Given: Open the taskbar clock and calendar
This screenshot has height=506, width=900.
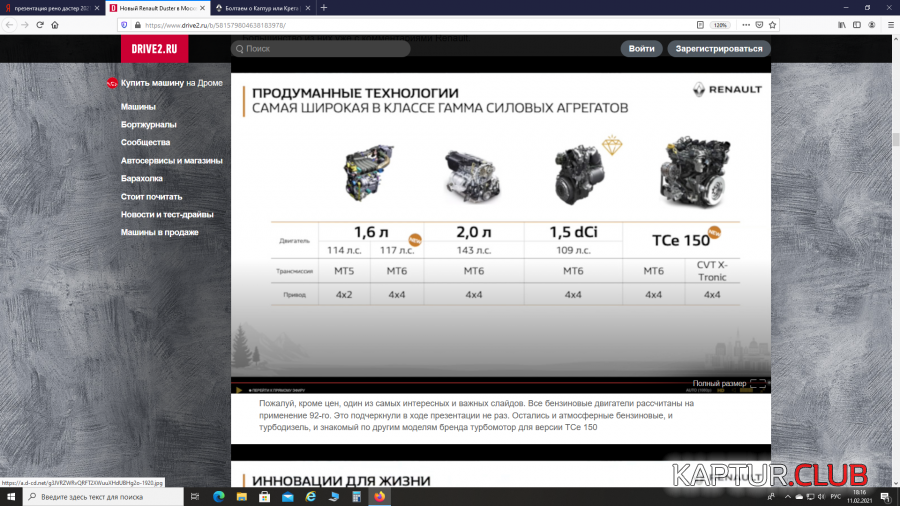Looking at the screenshot, I should [859, 497].
